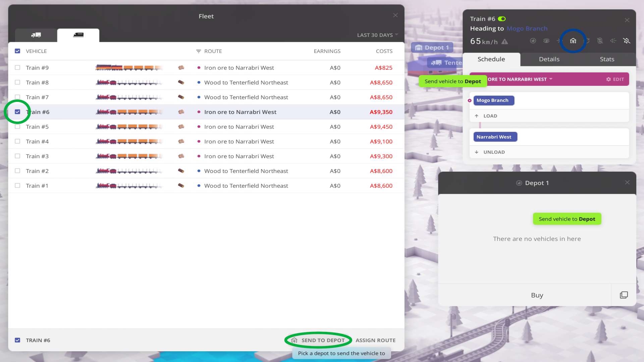Sort by the EARNINGS column header
The image size is (644, 362).
(x=327, y=51)
